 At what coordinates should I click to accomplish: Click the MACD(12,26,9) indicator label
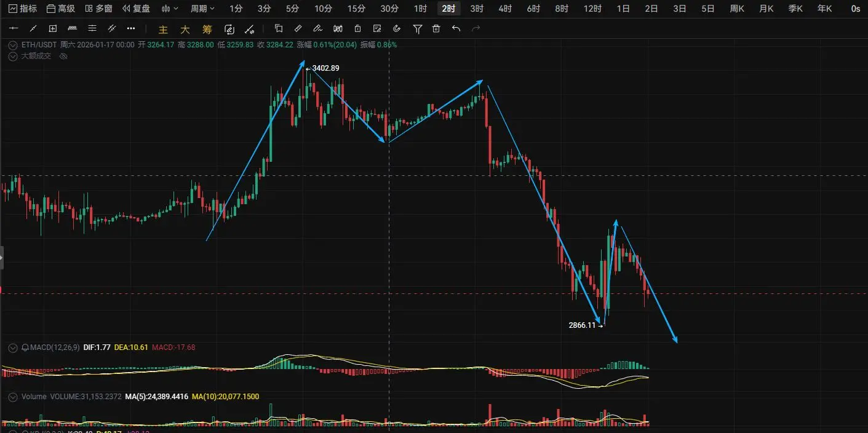coord(55,348)
